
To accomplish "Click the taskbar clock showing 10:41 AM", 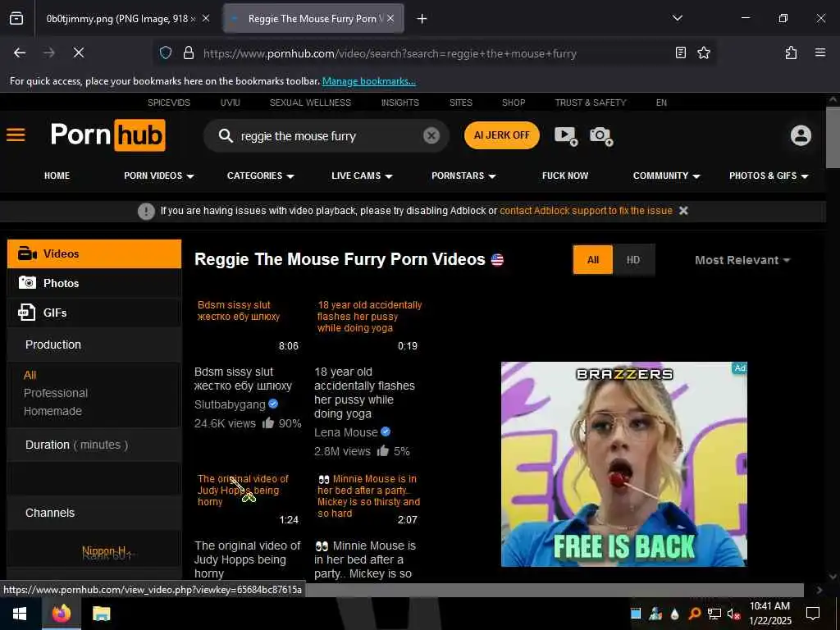I will pyautogui.click(x=769, y=614).
